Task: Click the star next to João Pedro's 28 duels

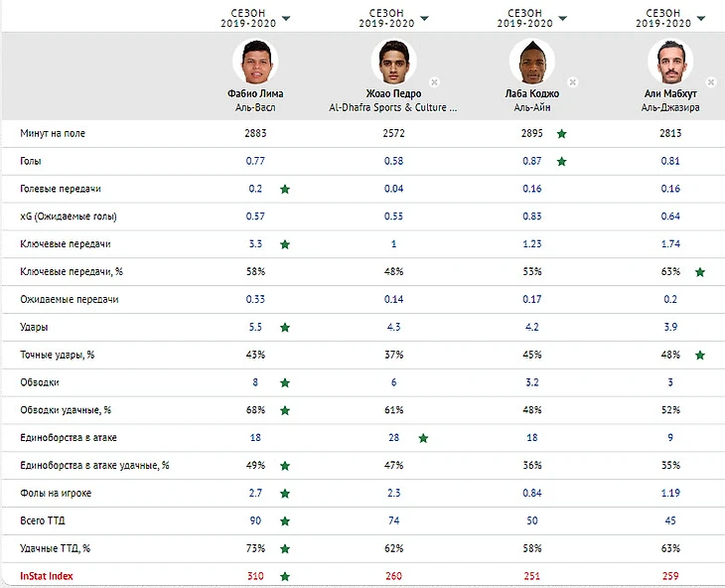Action: point(423,437)
